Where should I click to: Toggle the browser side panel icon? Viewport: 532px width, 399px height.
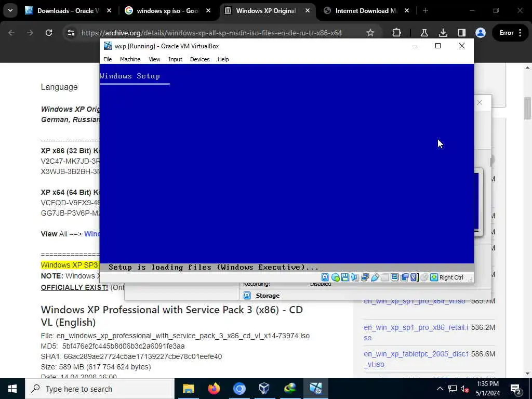461,33
